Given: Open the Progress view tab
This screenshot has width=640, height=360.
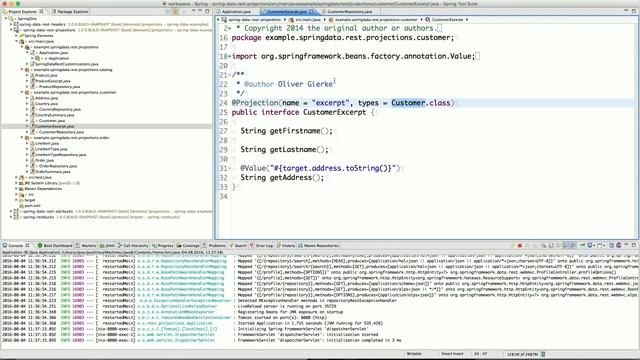Looking at the screenshot, I should coord(162,246).
